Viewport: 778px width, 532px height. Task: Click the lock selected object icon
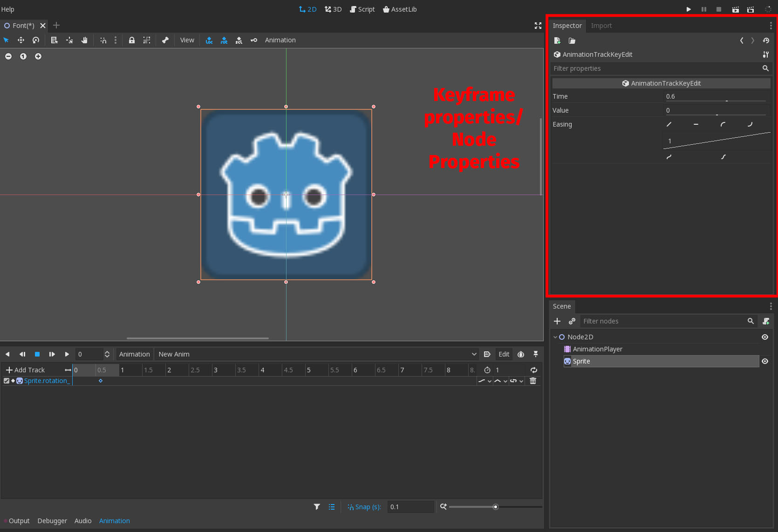(x=132, y=40)
